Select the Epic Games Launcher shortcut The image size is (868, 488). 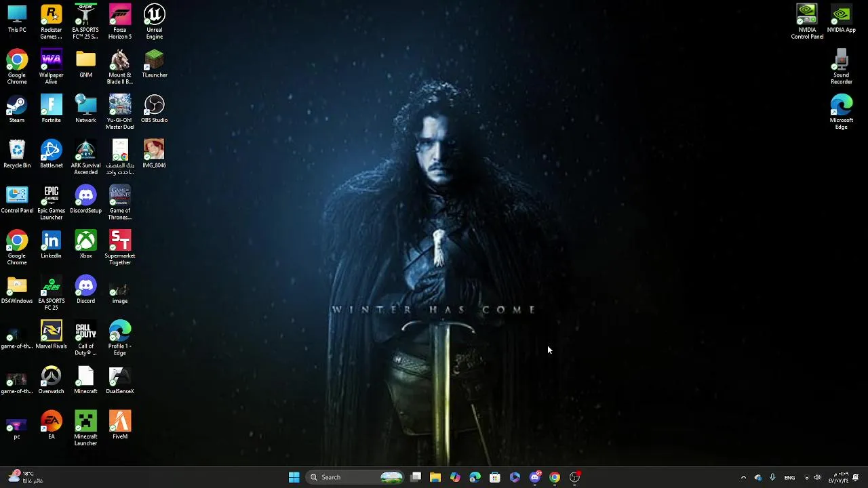[51, 203]
